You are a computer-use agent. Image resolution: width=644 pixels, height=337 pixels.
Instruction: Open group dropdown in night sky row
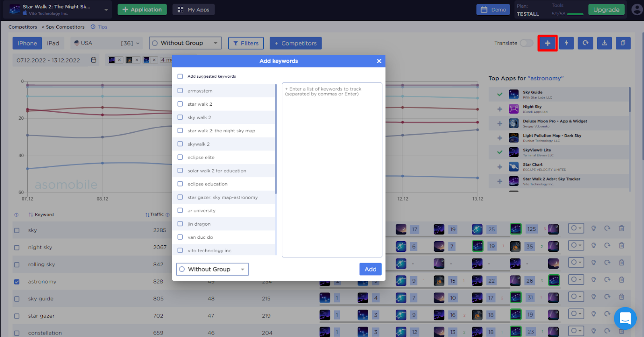576,245
